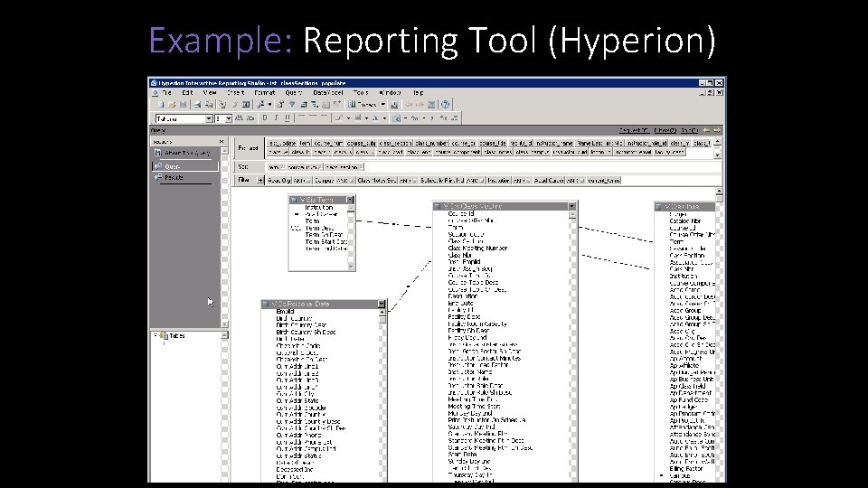Toggle Underline formatting
Screen dimensions: 868x488
coord(288,117)
